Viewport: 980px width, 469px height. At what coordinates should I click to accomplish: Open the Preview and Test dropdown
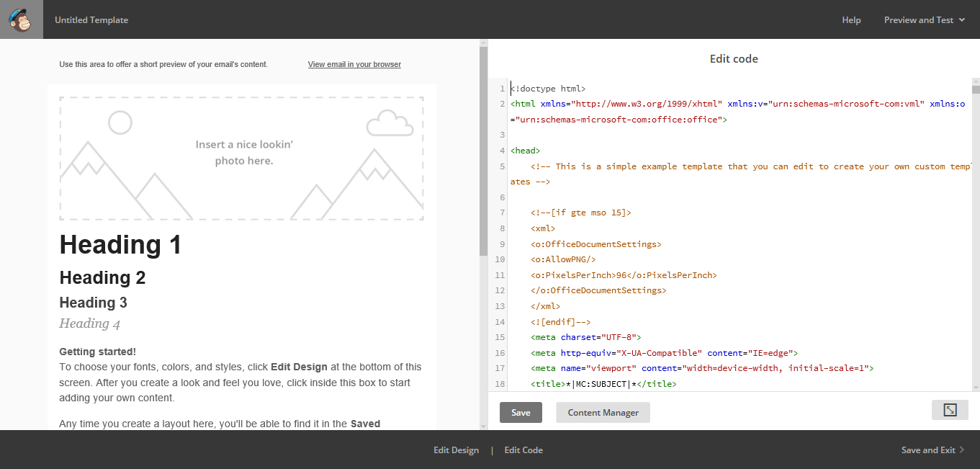point(924,20)
